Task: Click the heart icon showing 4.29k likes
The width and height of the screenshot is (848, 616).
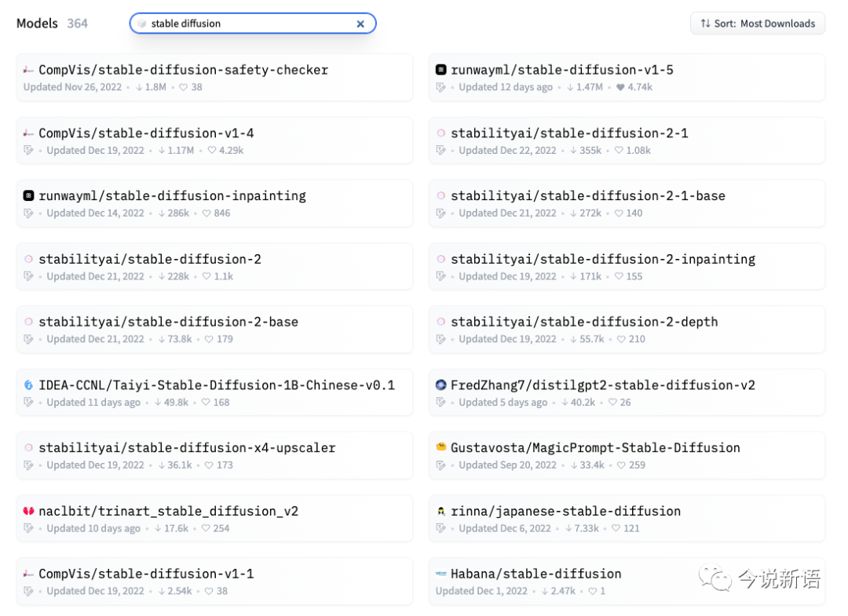Action: [x=212, y=150]
